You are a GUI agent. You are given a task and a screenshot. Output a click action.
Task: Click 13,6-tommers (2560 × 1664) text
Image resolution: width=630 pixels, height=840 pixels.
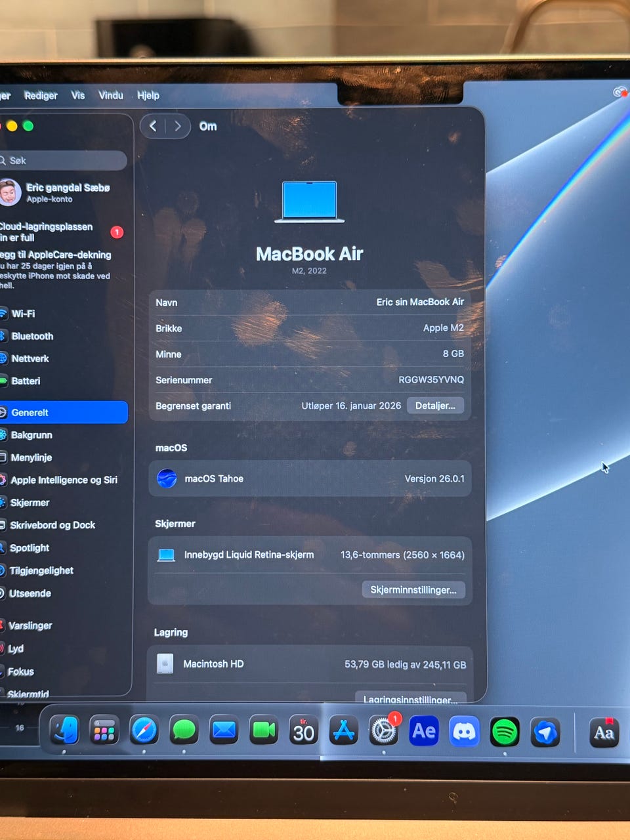click(402, 555)
